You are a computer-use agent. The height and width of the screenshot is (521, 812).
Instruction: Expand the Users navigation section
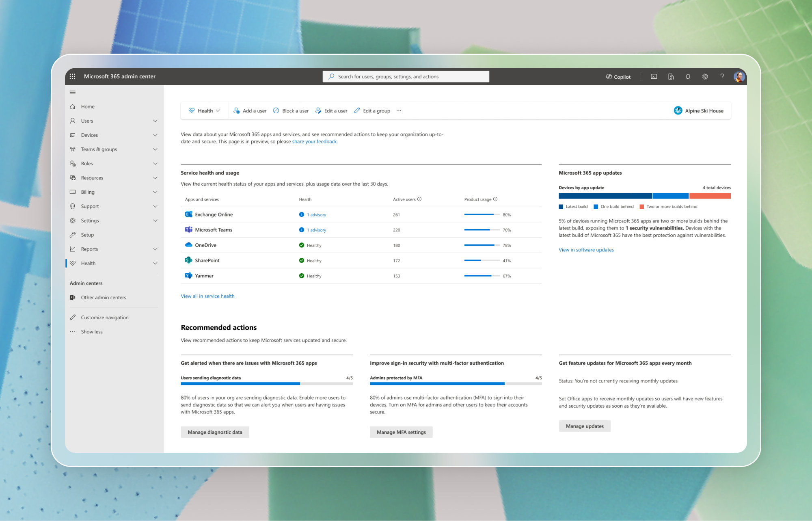tap(155, 121)
